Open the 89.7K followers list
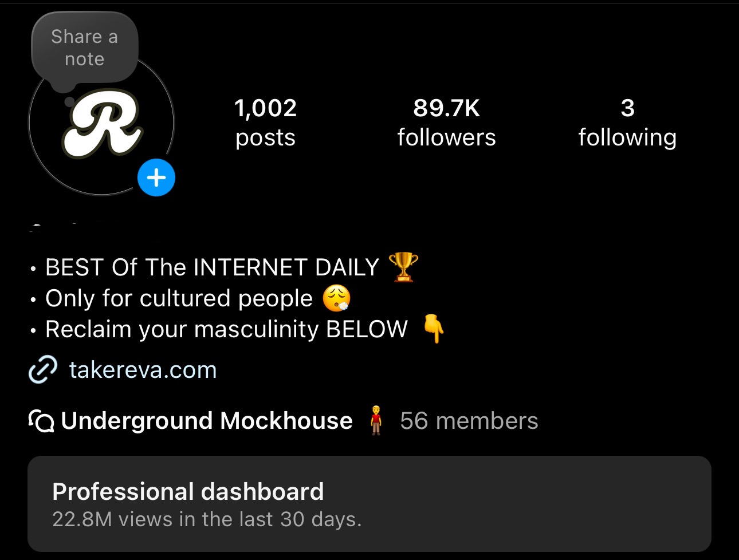This screenshot has width=739, height=560. 447,123
